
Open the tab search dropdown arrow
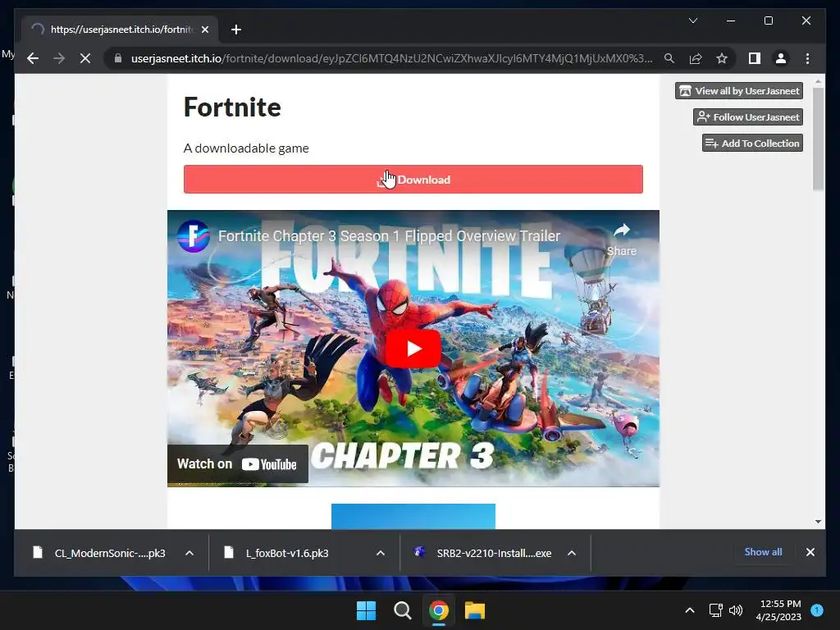pyautogui.click(x=692, y=21)
